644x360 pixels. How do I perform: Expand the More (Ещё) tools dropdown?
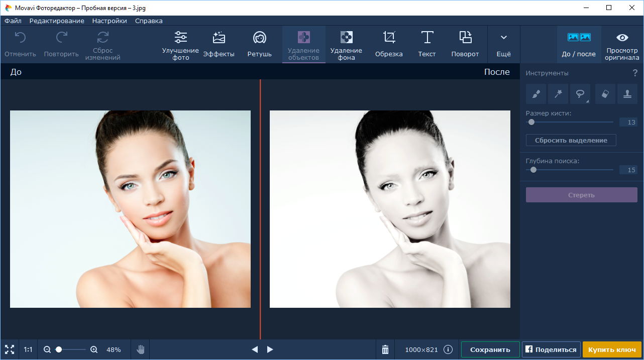[503, 44]
